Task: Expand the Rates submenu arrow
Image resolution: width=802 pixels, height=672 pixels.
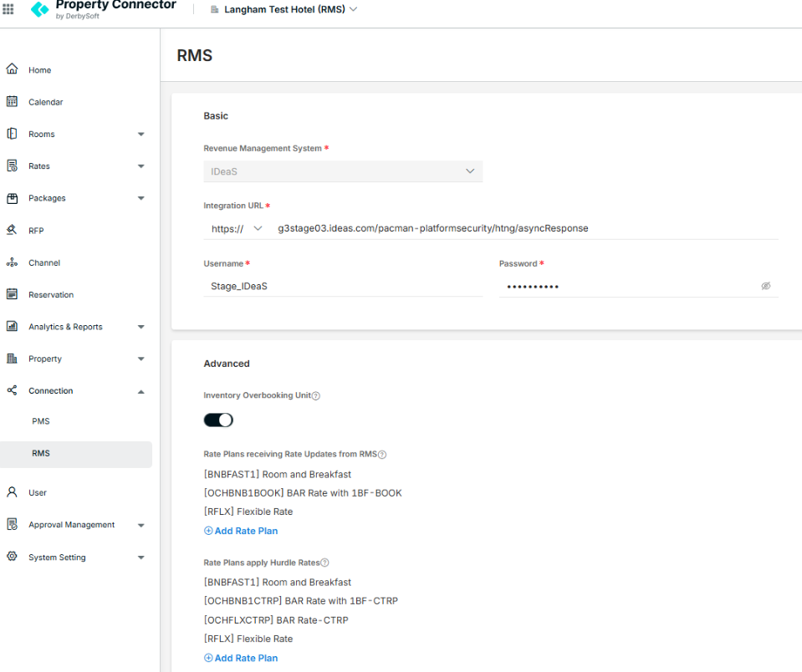Action: tap(141, 166)
